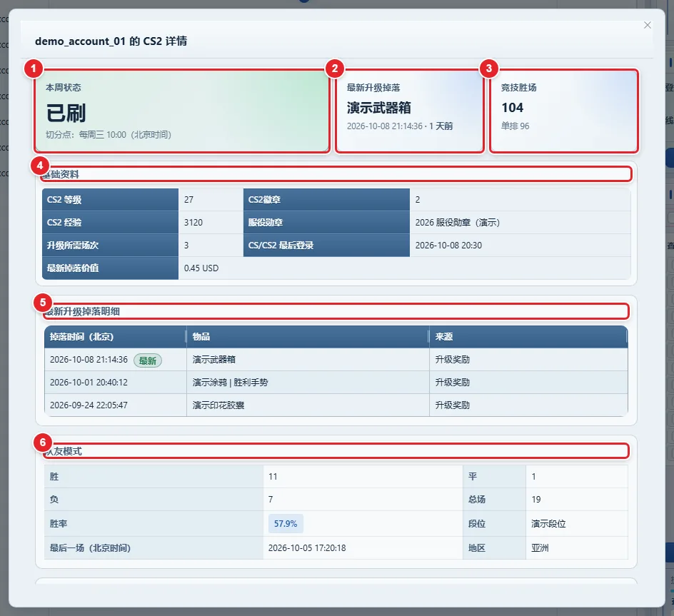Click the 切分点：每周三 10:00 note

click(x=109, y=134)
